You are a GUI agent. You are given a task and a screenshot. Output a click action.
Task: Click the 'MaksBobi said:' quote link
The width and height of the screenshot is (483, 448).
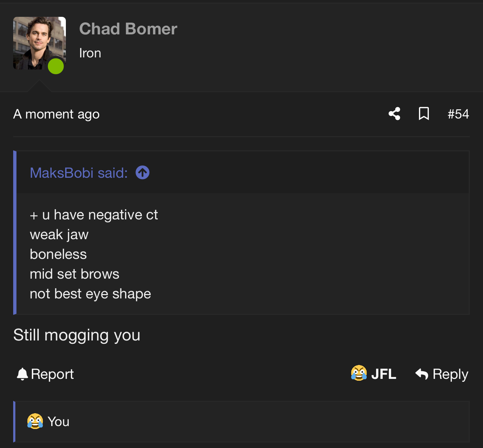pos(79,173)
